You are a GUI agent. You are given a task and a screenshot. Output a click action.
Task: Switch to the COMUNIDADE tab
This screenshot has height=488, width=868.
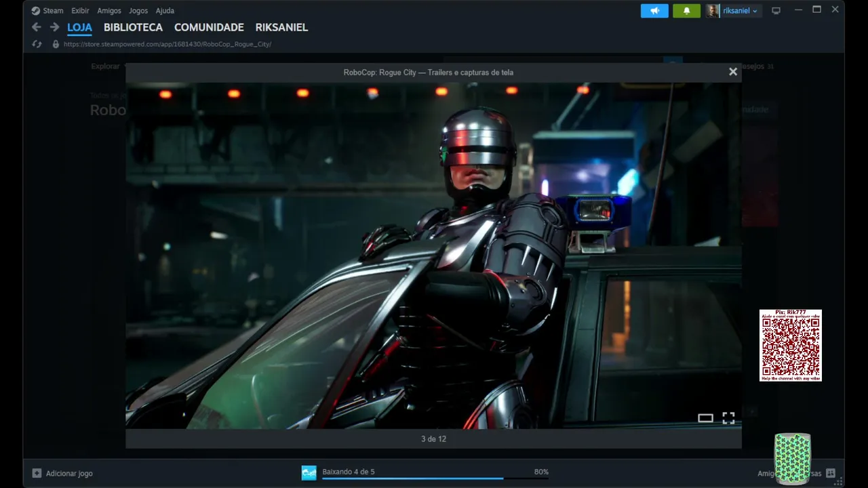pos(209,27)
